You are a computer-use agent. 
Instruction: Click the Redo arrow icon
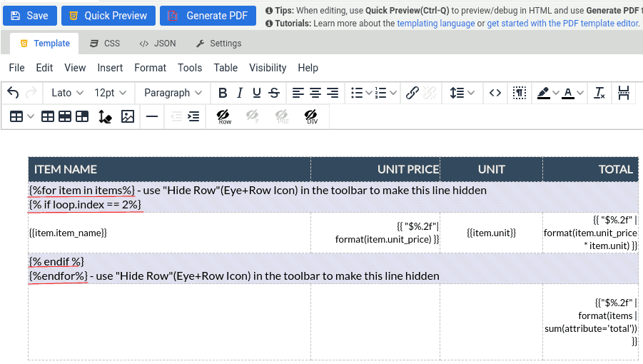point(31,93)
